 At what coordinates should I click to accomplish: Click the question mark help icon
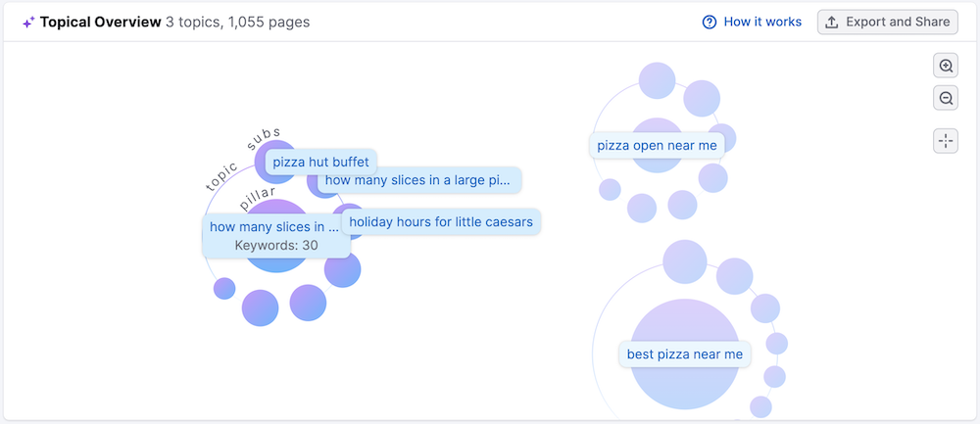(710, 22)
